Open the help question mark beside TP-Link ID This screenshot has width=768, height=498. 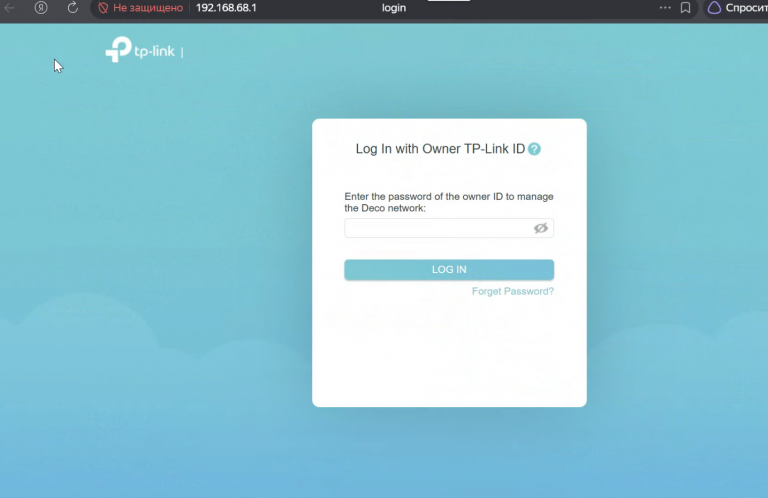[534, 149]
